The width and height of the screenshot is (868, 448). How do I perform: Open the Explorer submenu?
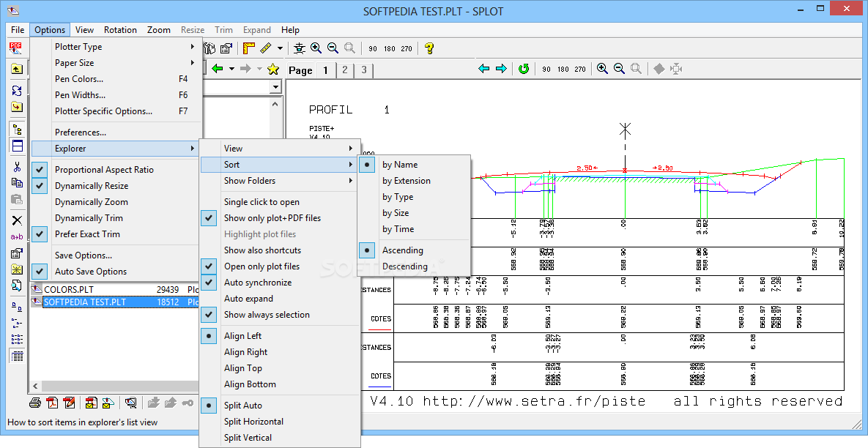(x=115, y=148)
